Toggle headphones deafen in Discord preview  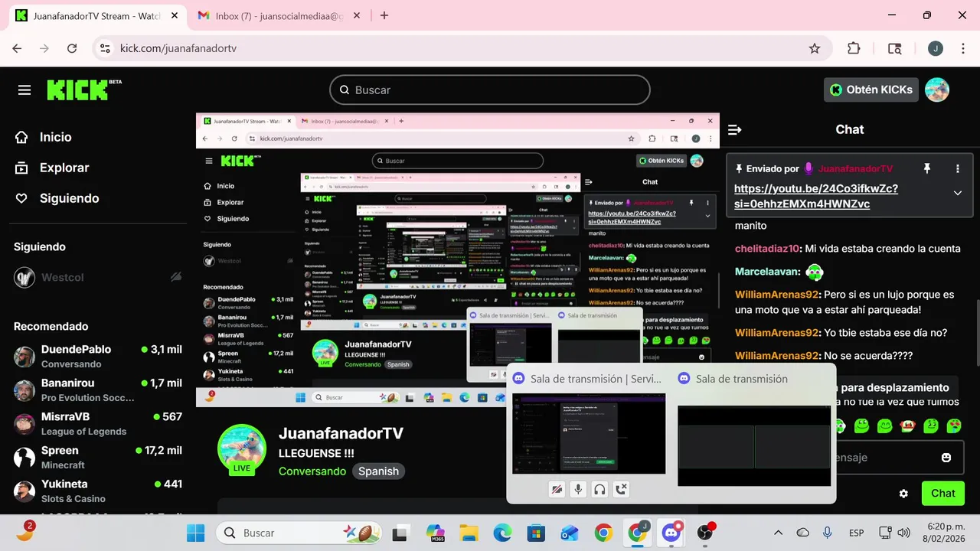(x=600, y=489)
